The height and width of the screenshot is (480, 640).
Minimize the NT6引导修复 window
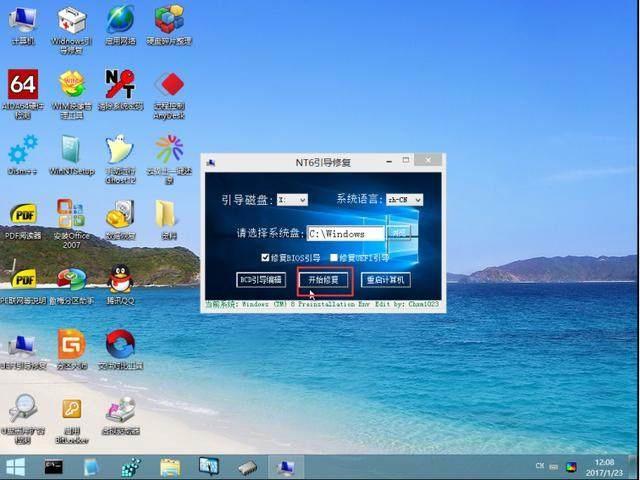389,161
